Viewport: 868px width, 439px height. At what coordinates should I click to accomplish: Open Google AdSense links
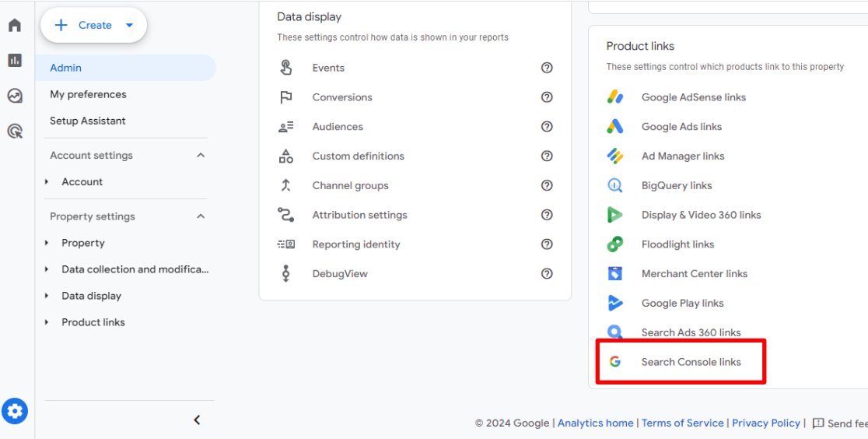(694, 97)
